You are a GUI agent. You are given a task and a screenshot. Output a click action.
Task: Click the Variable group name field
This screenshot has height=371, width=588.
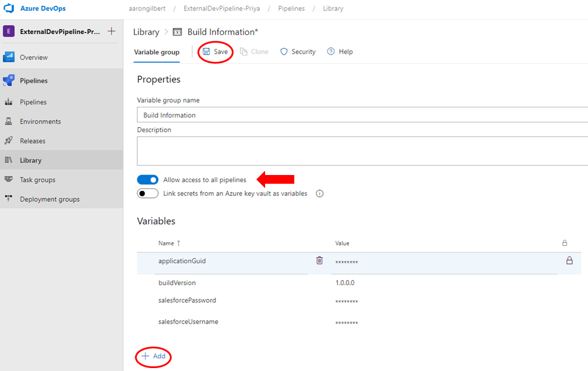[x=362, y=115]
